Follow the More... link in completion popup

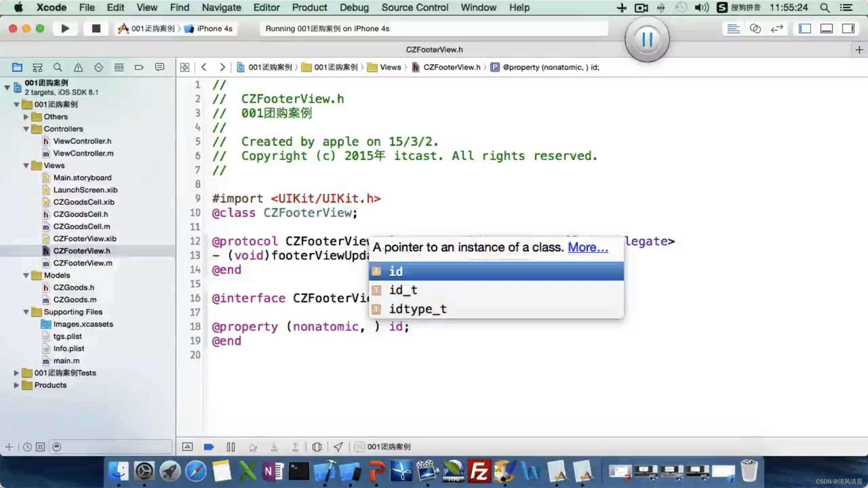[588, 247]
